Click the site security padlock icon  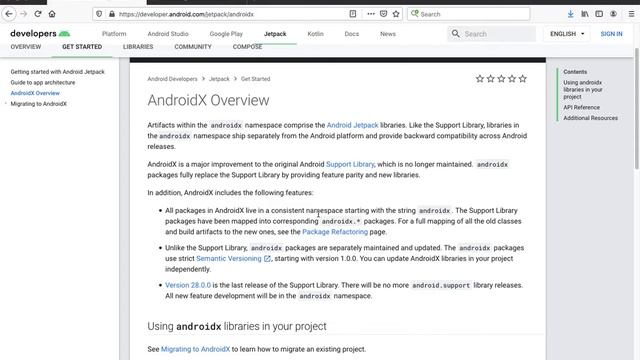point(112,14)
